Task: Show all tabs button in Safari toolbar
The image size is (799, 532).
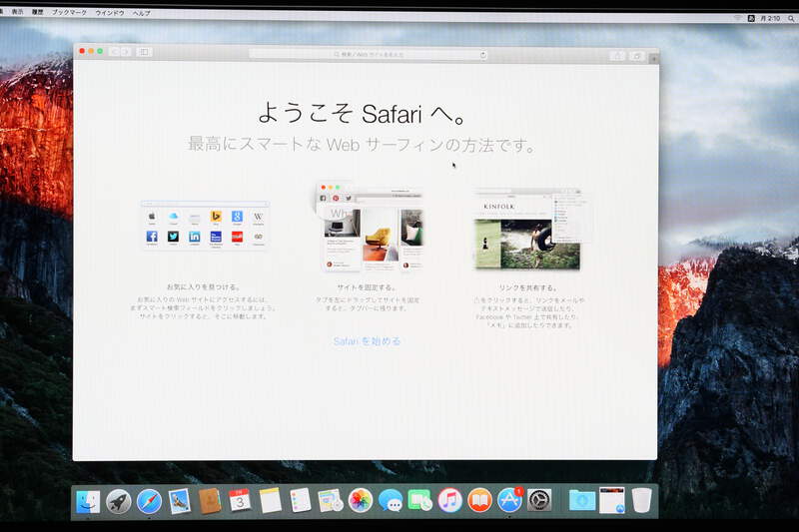Action: pyautogui.click(x=636, y=56)
